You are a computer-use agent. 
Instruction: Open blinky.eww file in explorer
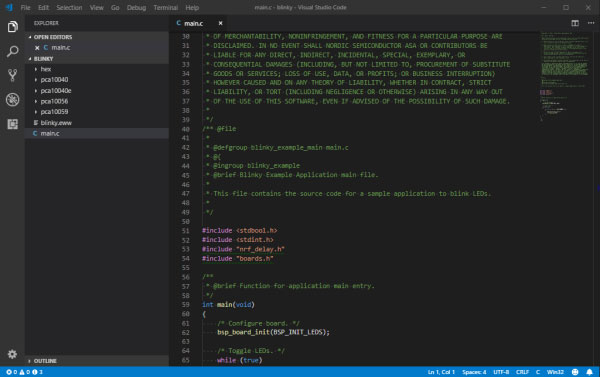[97, 123]
